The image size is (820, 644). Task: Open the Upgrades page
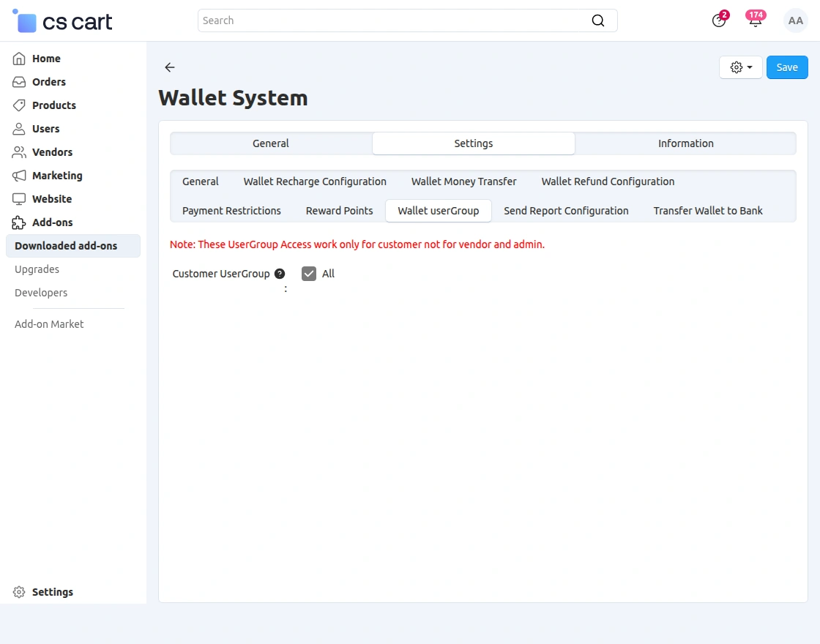pyautogui.click(x=37, y=269)
